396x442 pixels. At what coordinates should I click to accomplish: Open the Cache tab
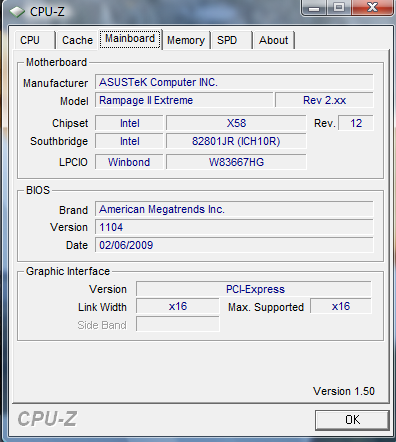click(x=77, y=40)
